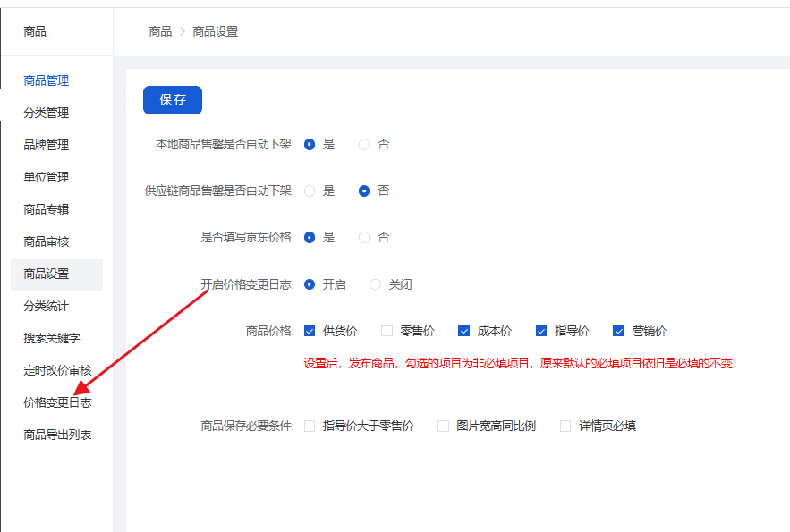790x532 pixels.
Task: Click the 商品 breadcrumb link
Action: [160, 31]
